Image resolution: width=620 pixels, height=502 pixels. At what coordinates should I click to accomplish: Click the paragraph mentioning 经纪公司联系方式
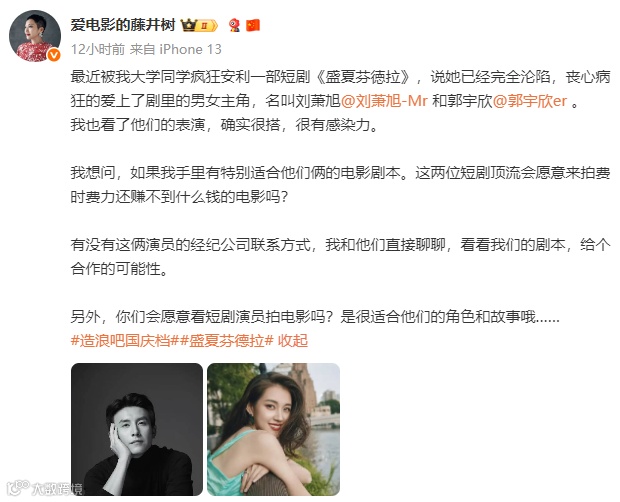(x=340, y=257)
